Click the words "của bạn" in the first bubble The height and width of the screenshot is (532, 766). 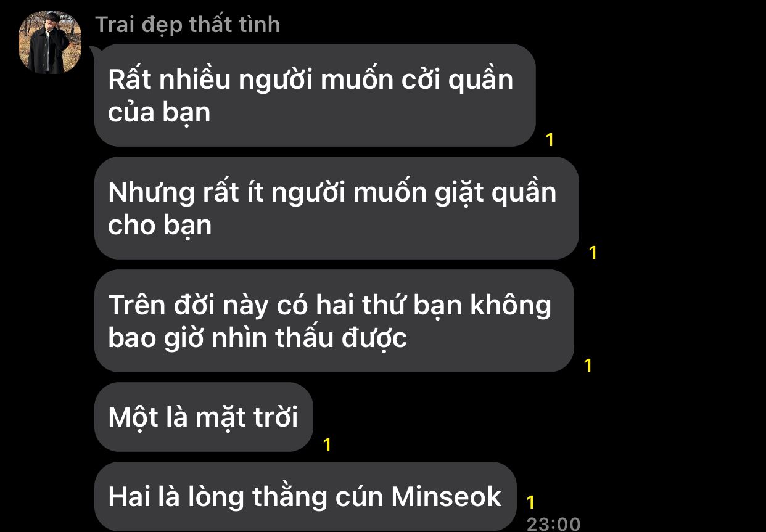point(159,113)
